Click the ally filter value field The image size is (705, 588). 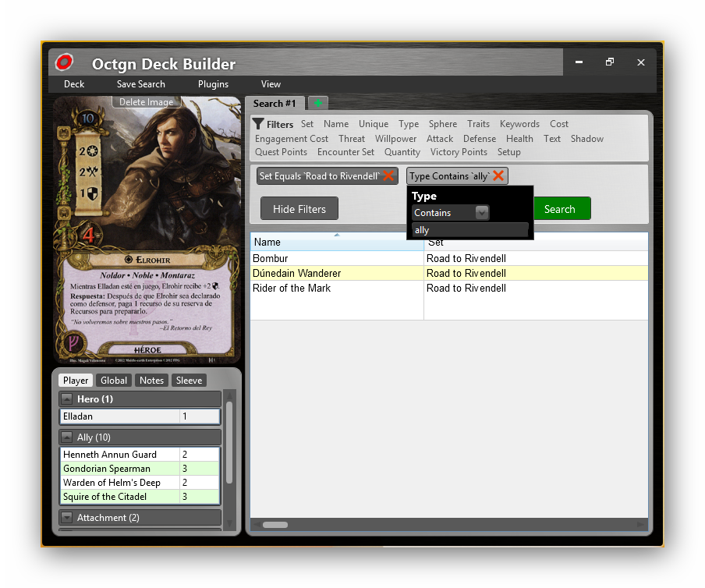[x=469, y=230]
